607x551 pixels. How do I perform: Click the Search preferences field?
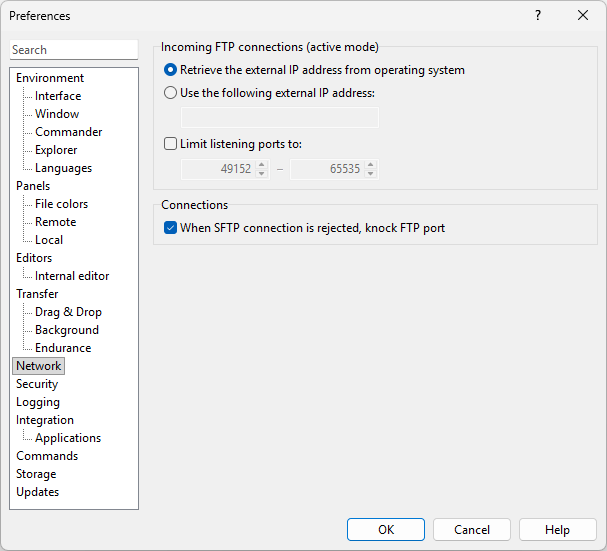tap(73, 50)
